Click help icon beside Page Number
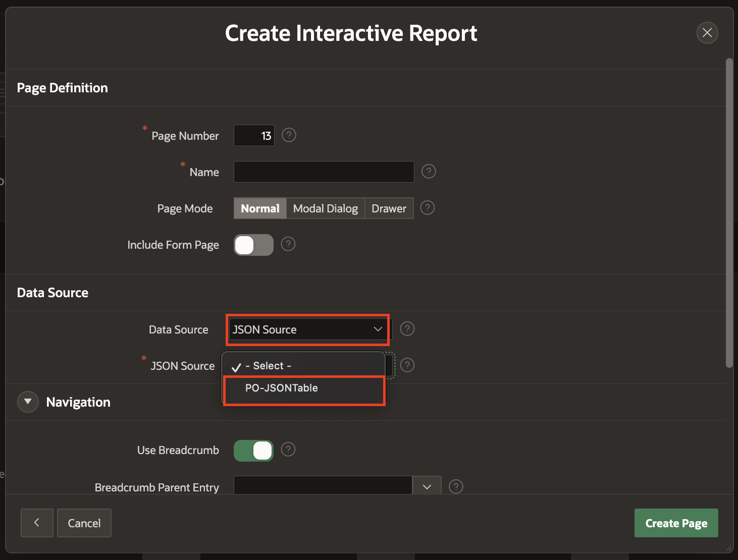The width and height of the screenshot is (738, 560). (289, 135)
